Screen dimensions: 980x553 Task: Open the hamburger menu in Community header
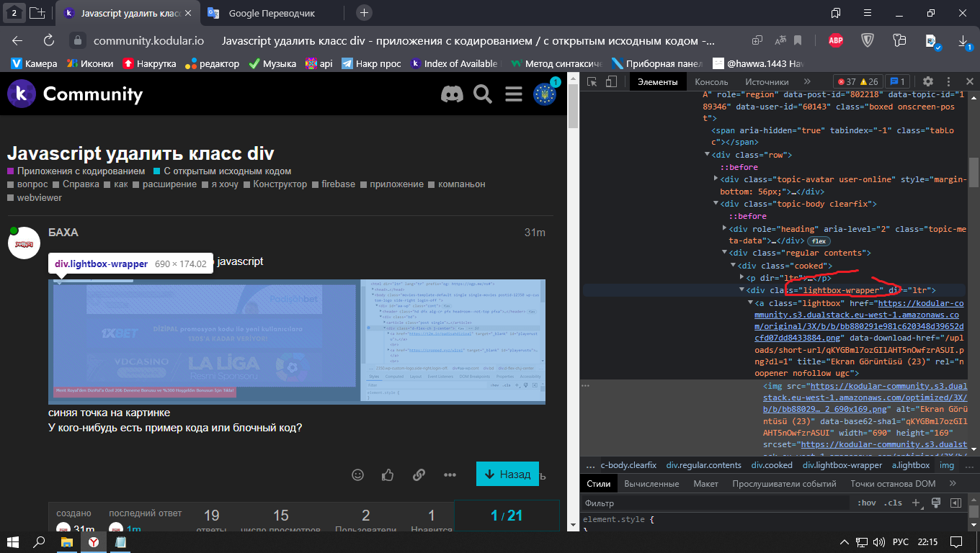coord(513,94)
